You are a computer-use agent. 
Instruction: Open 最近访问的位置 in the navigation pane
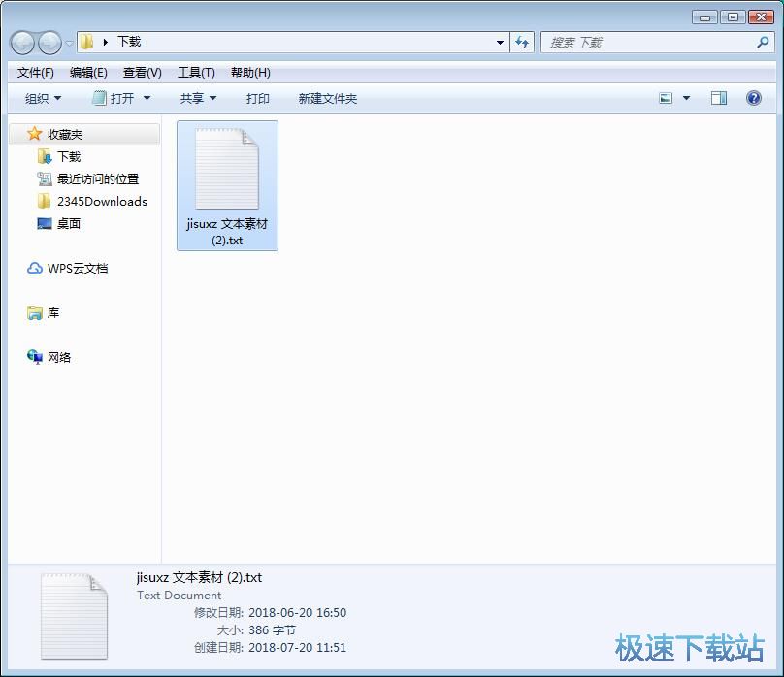point(98,178)
